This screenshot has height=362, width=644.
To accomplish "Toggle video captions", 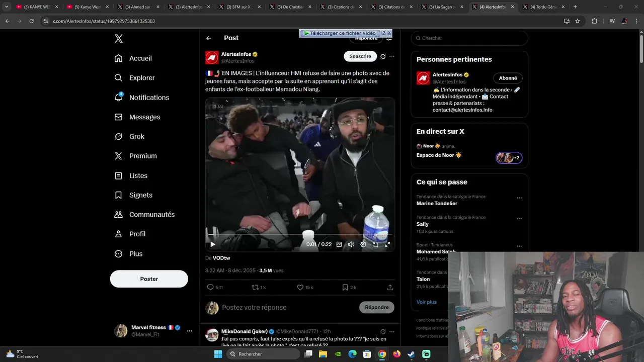I will pyautogui.click(x=339, y=244).
